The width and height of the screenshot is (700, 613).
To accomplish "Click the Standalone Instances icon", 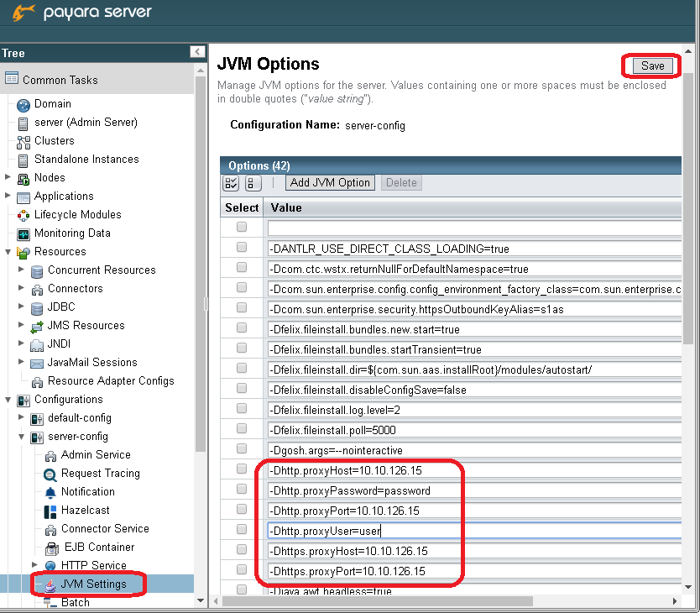I will click(23, 160).
